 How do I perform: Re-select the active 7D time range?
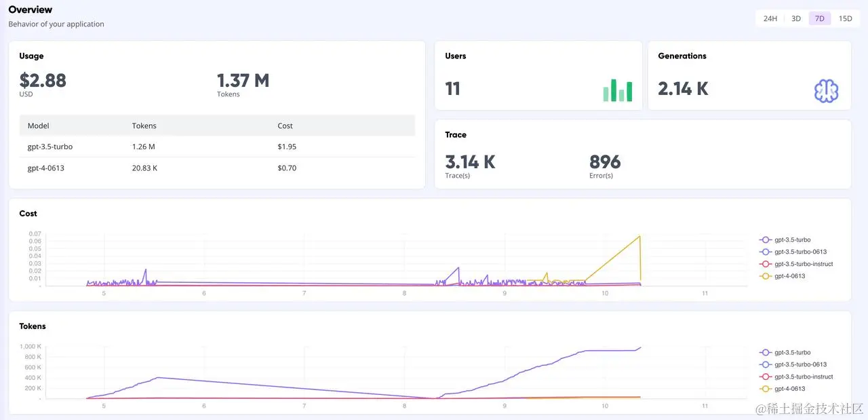point(819,18)
